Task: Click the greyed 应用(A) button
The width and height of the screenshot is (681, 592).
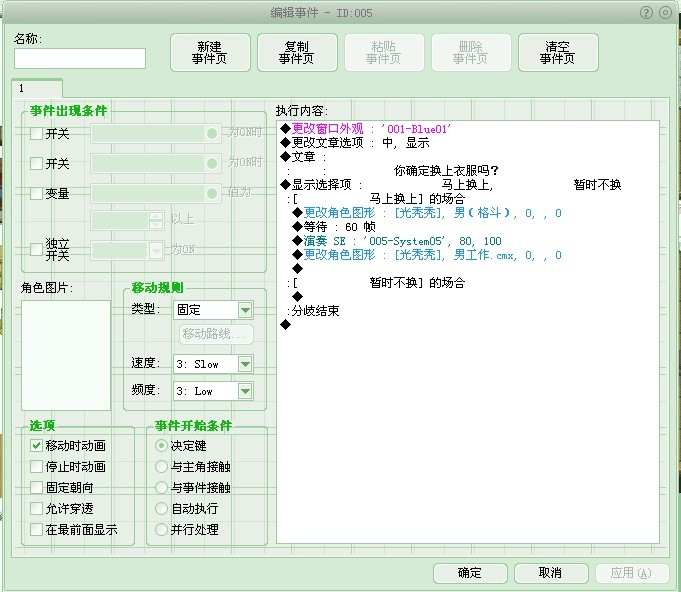Action: click(x=632, y=573)
